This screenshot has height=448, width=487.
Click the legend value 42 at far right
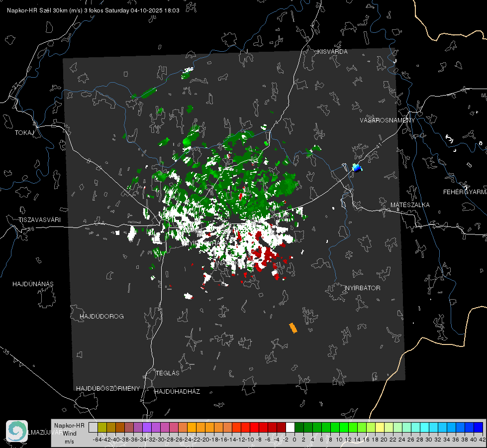tap(483, 440)
